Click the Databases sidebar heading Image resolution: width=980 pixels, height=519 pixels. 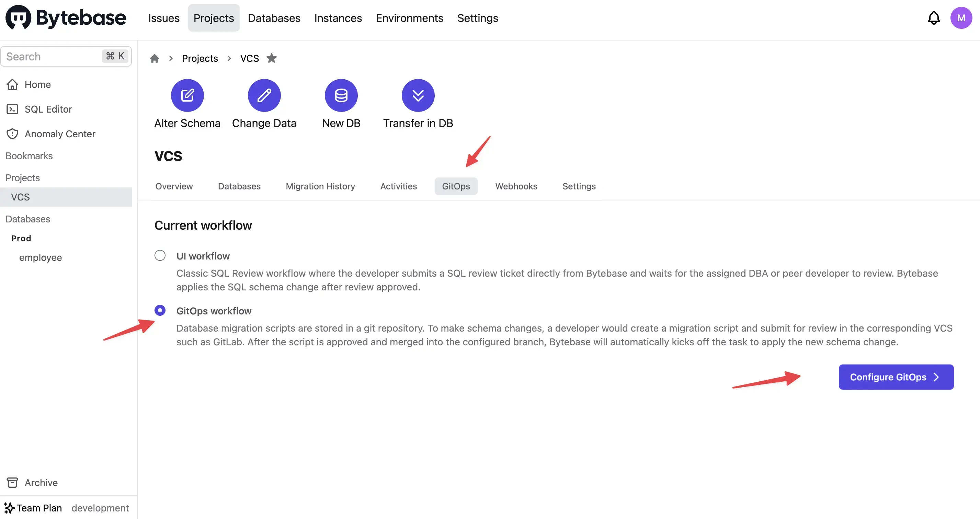point(28,219)
